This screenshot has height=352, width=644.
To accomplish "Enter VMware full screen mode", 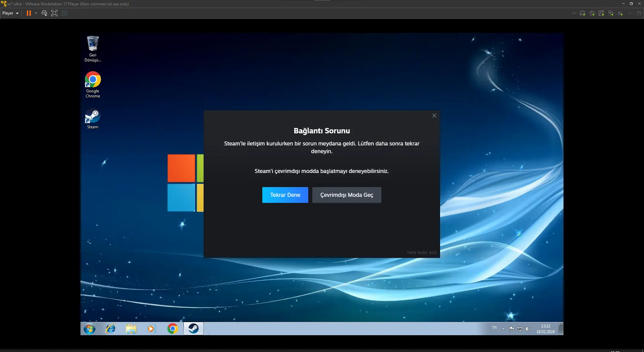I will pos(54,13).
